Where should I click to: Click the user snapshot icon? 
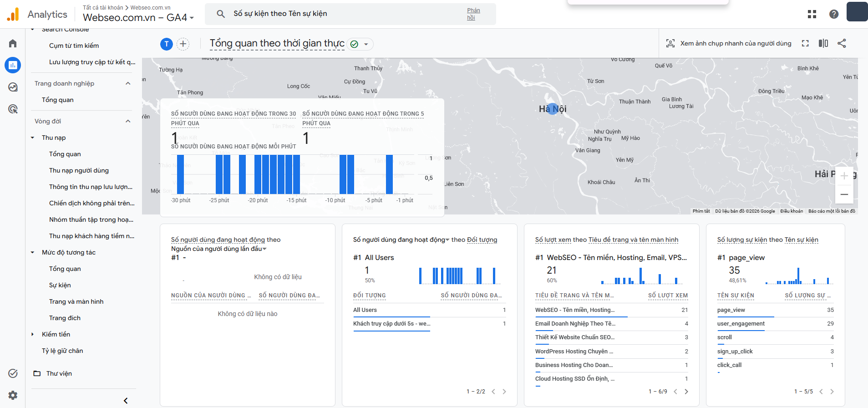(670, 43)
